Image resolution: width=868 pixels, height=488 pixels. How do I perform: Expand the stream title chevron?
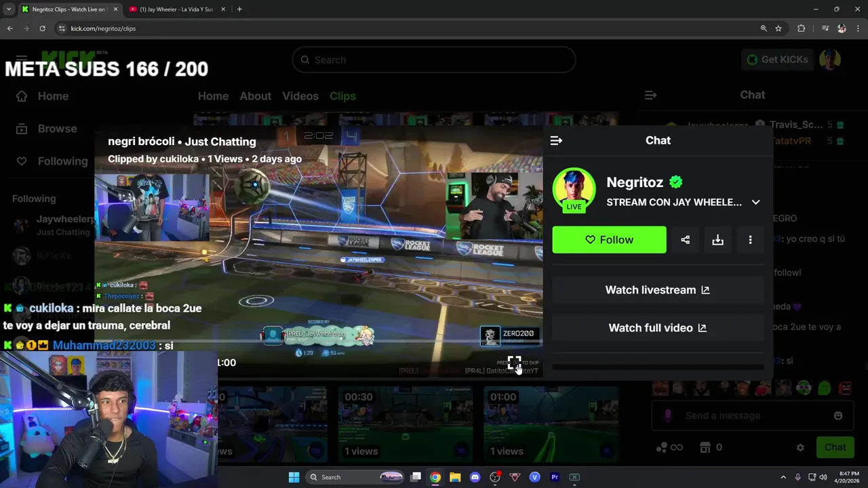[755, 202]
